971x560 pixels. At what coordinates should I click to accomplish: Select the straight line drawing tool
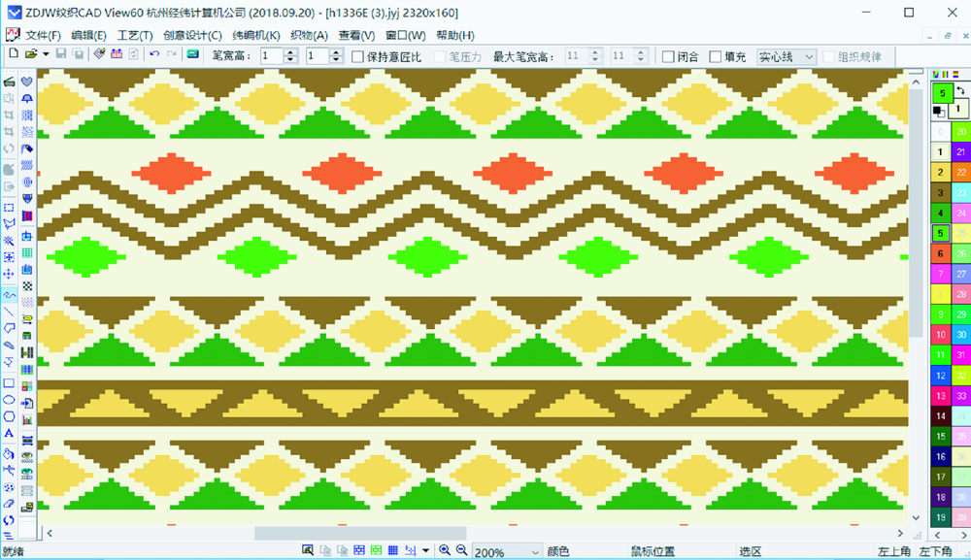coord(9,312)
